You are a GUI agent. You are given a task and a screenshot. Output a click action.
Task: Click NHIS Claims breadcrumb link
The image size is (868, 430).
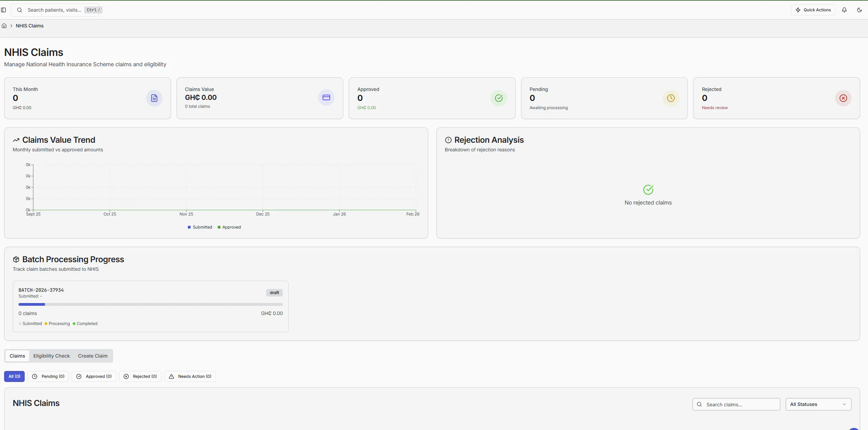pos(29,26)
